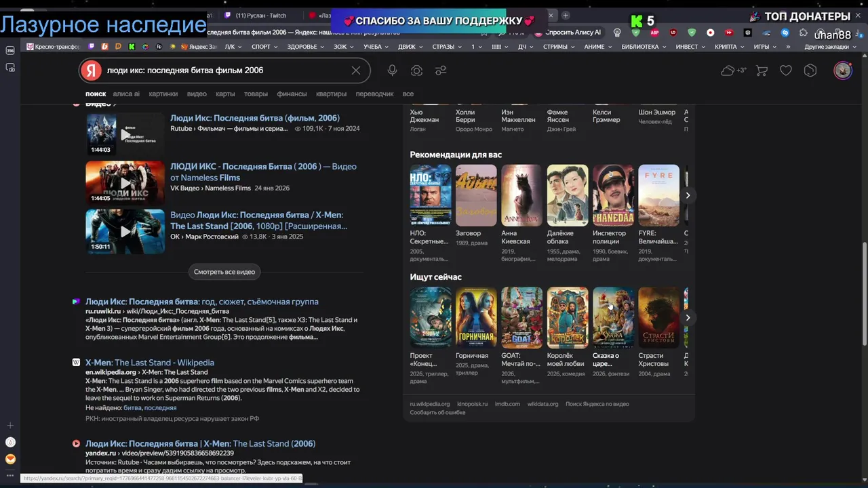The height and width of the screenshot is (488, 868).
Task: Open the Горничная movie poster
Action: point(476,317)
